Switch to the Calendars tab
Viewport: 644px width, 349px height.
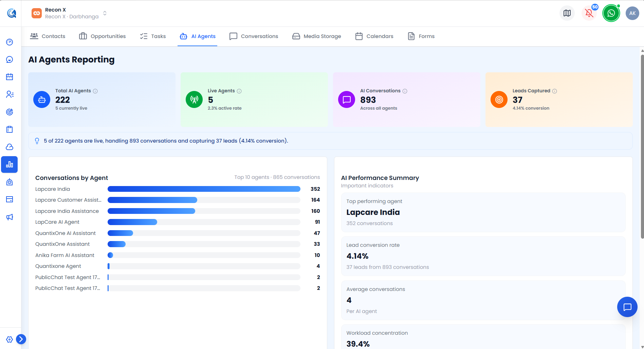(374, 36)
